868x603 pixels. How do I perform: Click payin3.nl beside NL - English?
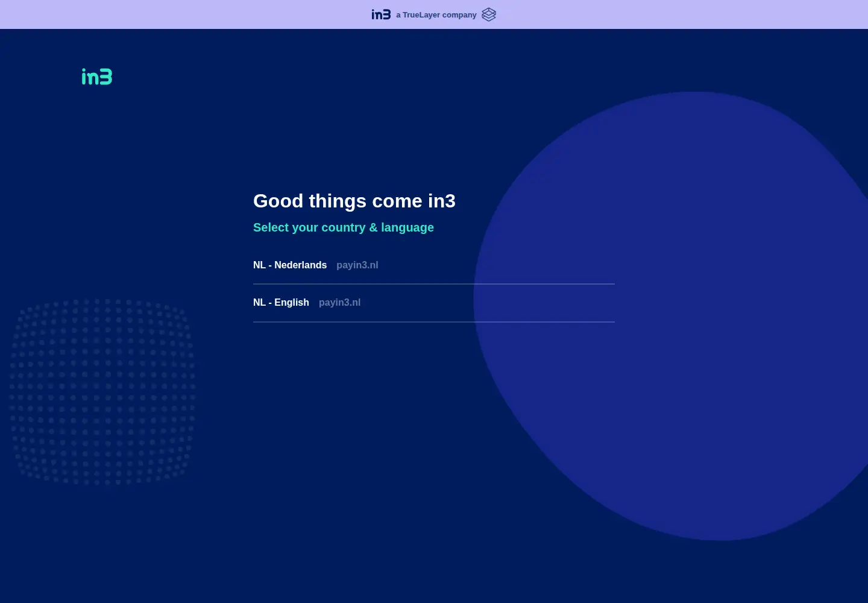coord(340,303)
